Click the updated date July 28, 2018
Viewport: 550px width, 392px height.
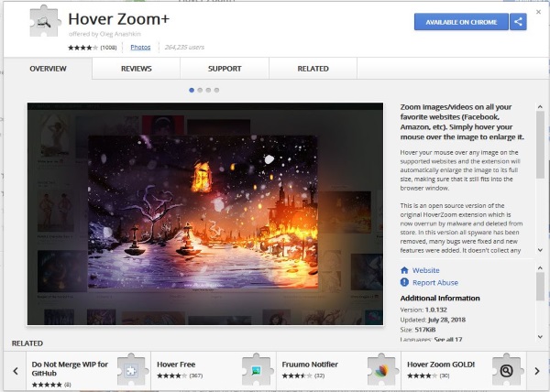tap(447, 320)
